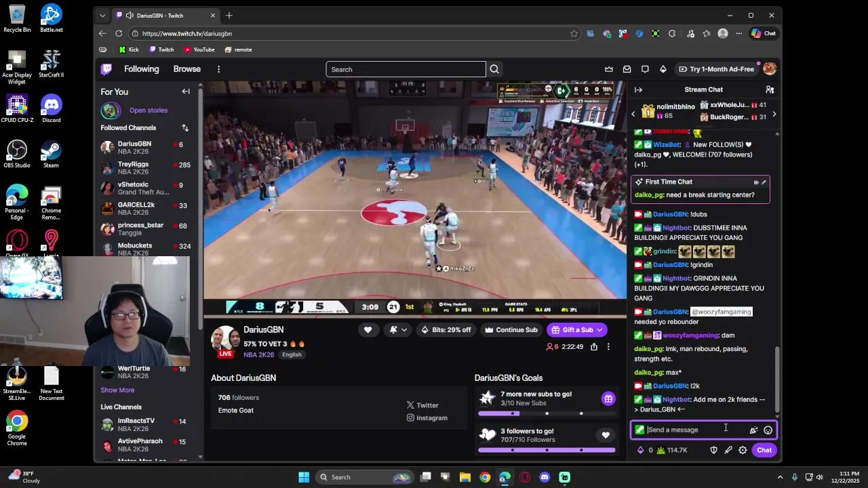868x488 pixels.
Task: Sort followed channels icon
Action: point(185,127)
